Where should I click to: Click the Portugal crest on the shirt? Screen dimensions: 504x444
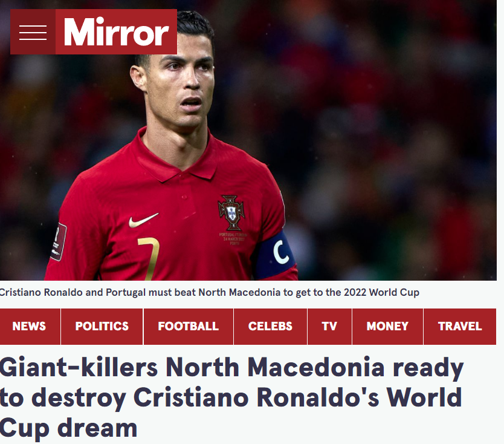pyautogui.click(x=231, y=212)
